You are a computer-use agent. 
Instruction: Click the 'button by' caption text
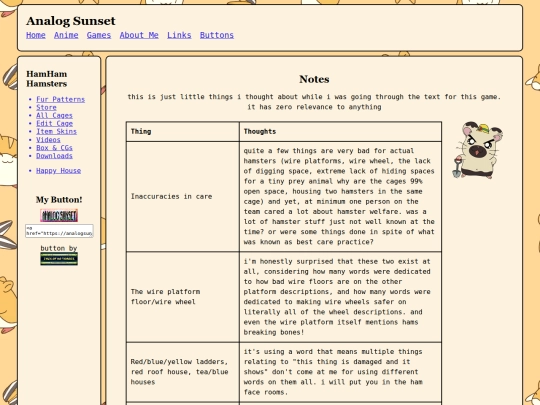[x=59, y=248]
